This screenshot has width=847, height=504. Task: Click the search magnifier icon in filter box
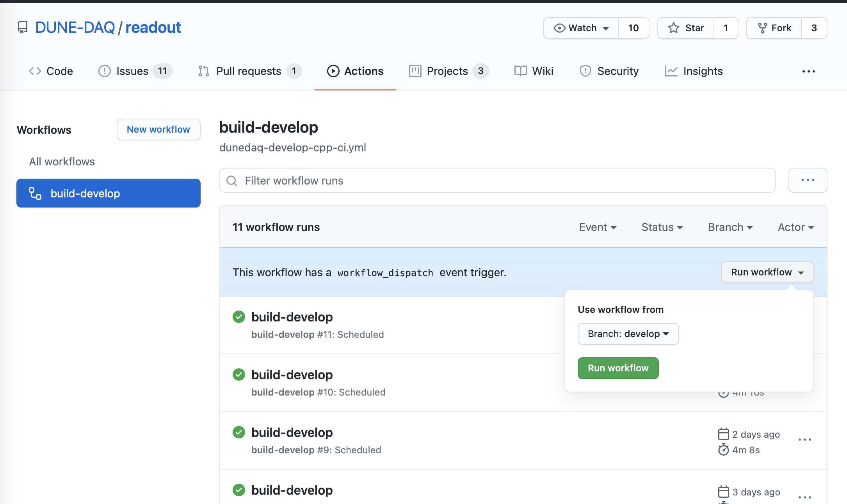(x=232, y=181)
